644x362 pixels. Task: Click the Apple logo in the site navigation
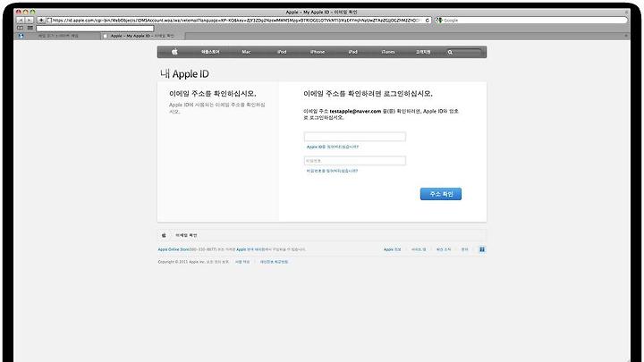pos(174,52)
